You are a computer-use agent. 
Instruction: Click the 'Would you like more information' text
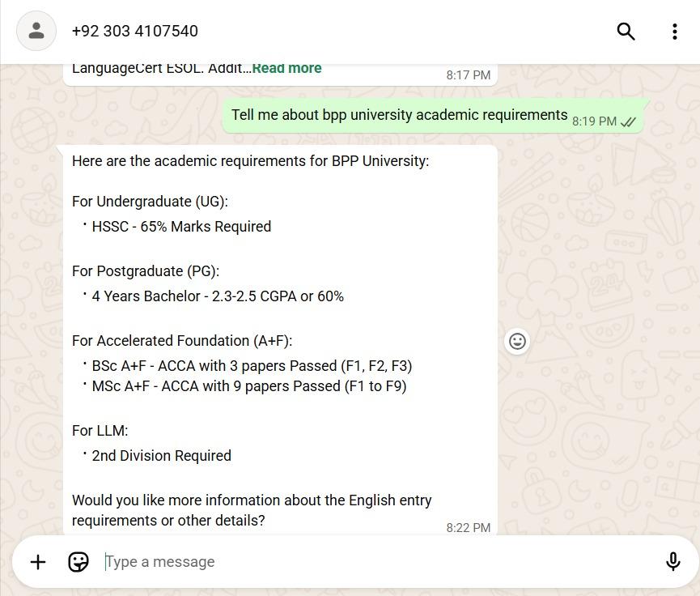pyautogui.click(x=251, y=500)
